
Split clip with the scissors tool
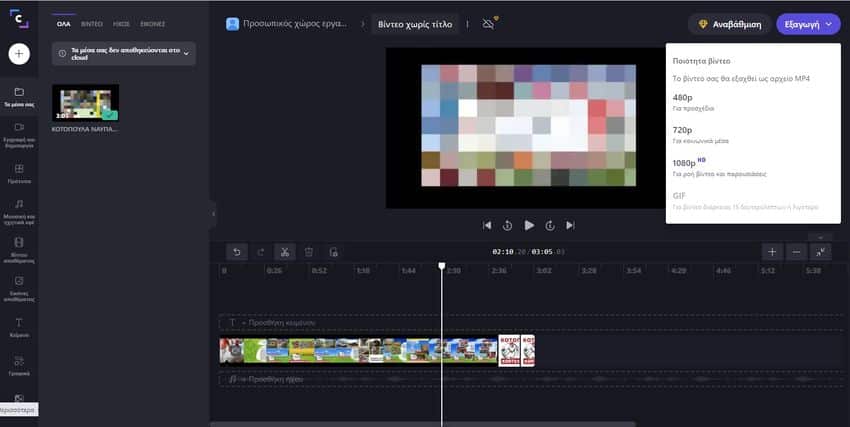coord(285,252)
